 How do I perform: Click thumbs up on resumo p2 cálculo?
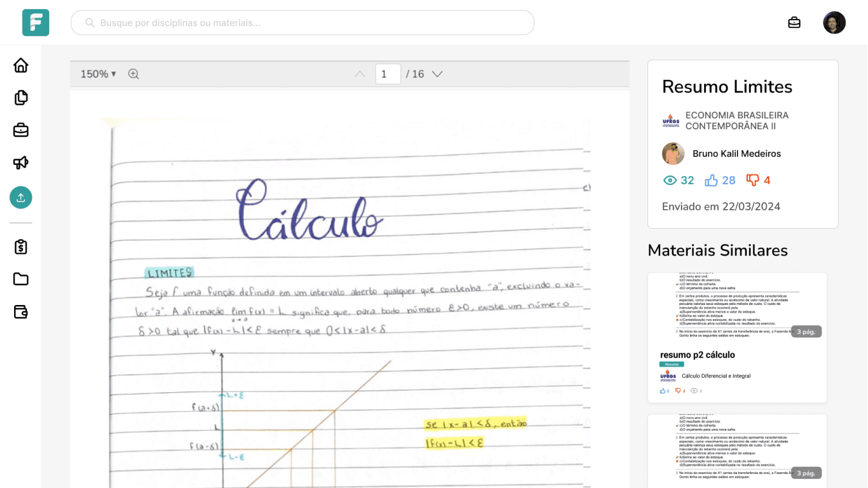coord(664,391)
